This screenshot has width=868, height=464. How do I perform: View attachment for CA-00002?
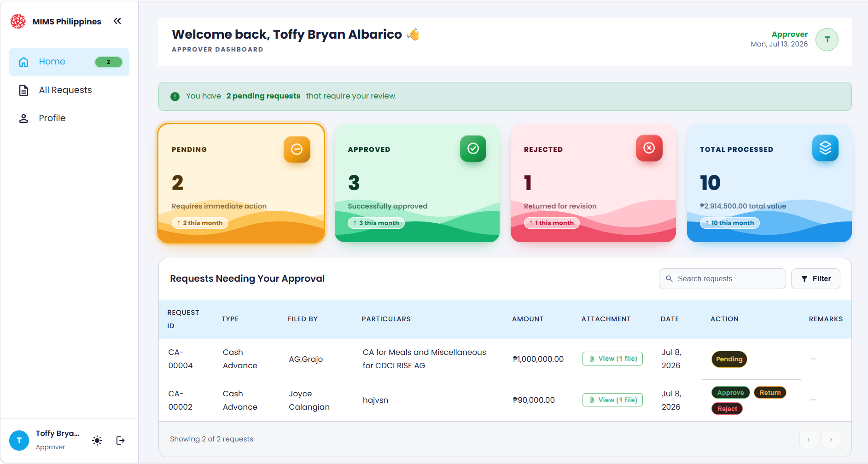pyautogui.click(x=612, y=400)
